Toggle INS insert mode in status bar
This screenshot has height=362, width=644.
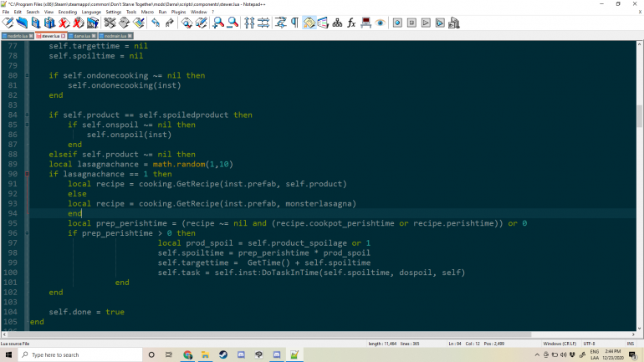pyautogui.click(x=629, y=343)
